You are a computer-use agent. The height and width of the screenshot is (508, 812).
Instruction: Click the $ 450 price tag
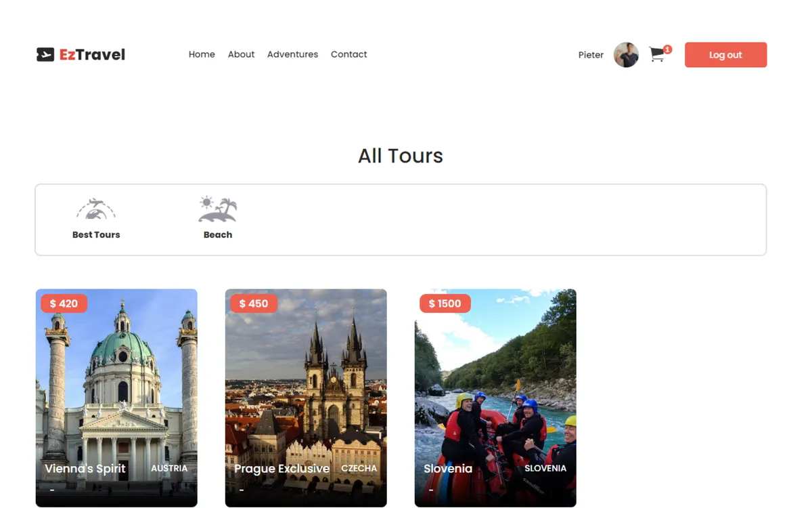coord(254,303)
